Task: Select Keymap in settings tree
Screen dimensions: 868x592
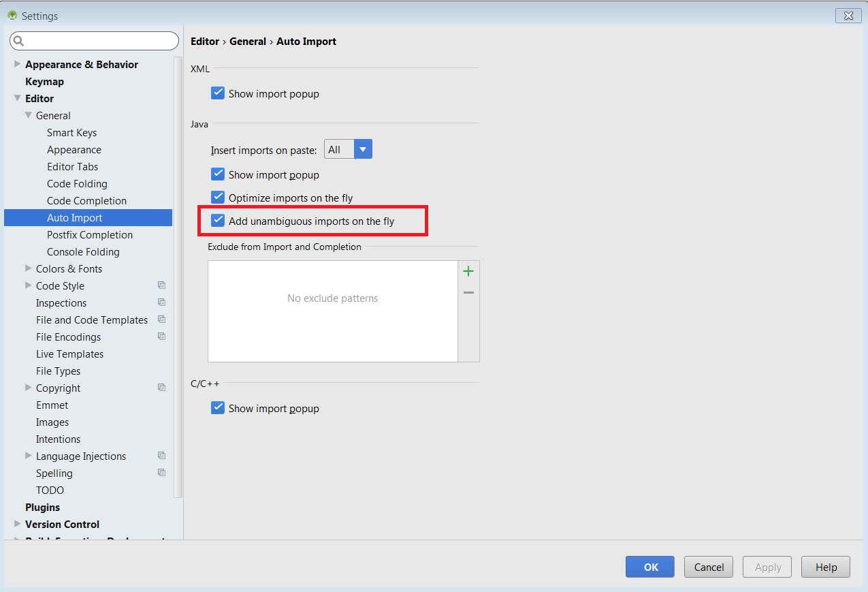Action: click(x=44, y=81)
